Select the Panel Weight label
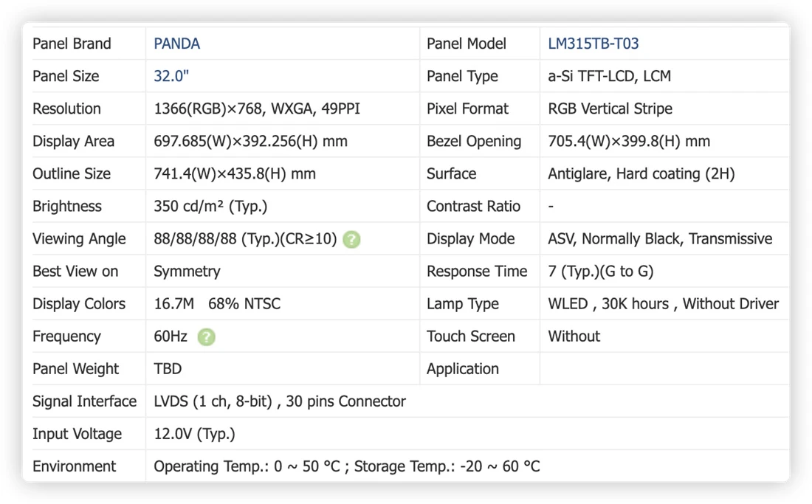The width and height of the screenshot is (812, 504). pos(75,369)
